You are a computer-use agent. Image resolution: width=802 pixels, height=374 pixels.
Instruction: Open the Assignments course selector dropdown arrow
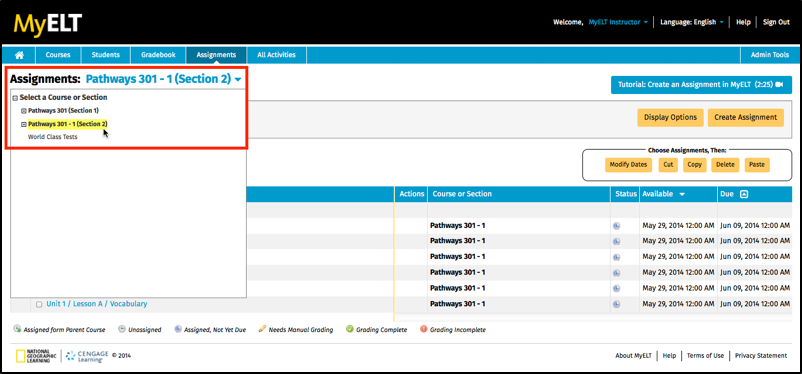click(x=238, y=80)
